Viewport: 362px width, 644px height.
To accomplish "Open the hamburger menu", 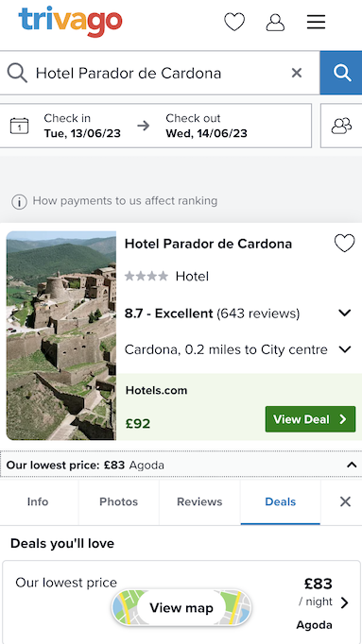I will pos(316,22).
